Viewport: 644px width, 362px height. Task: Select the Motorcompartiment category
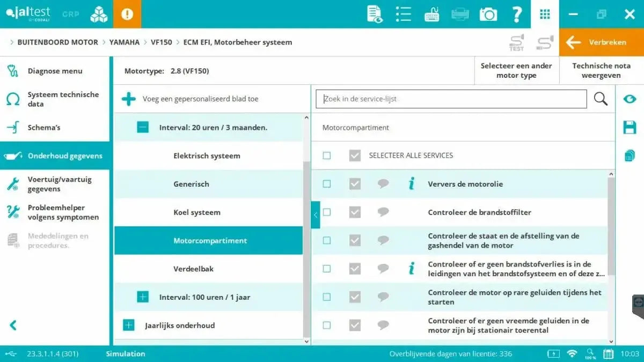click(209, 240)
